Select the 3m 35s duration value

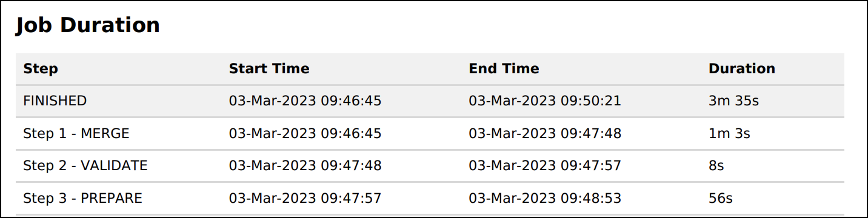733,101
